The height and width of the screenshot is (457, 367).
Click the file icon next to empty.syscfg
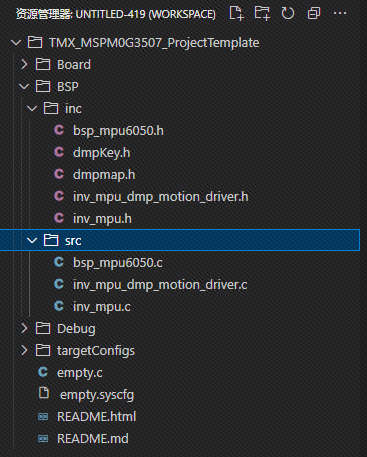44,393
